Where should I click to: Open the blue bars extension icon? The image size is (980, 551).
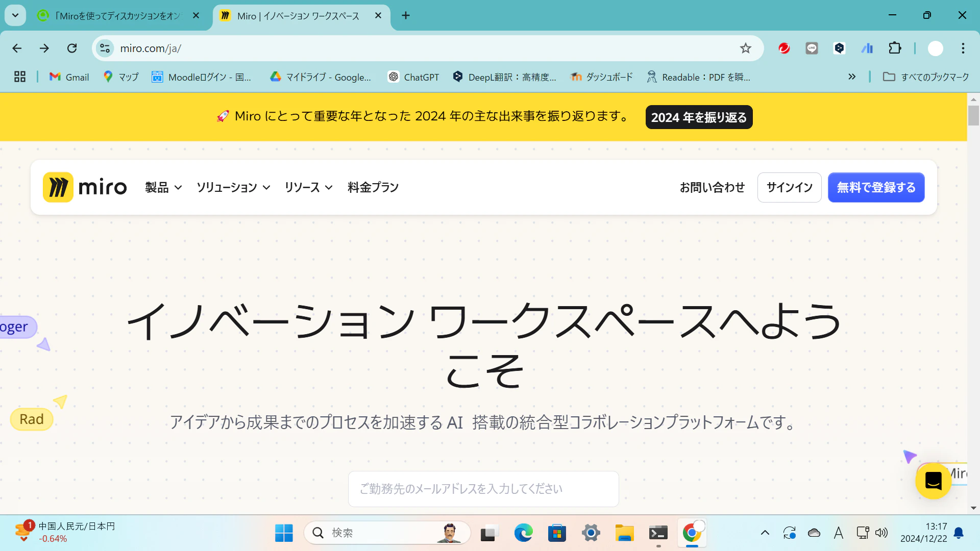(x=867, y=48)
